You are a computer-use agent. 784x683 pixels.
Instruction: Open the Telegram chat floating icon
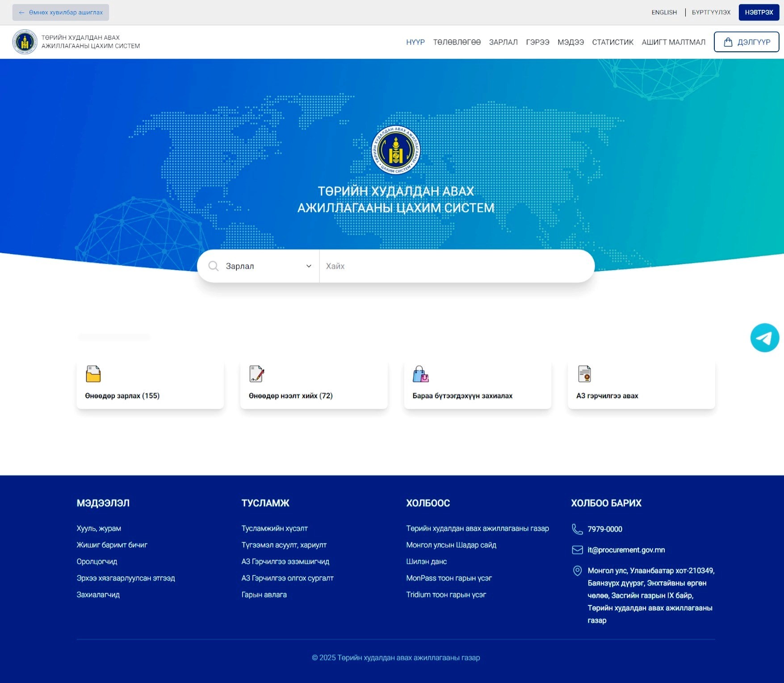[x=764, y=338]
